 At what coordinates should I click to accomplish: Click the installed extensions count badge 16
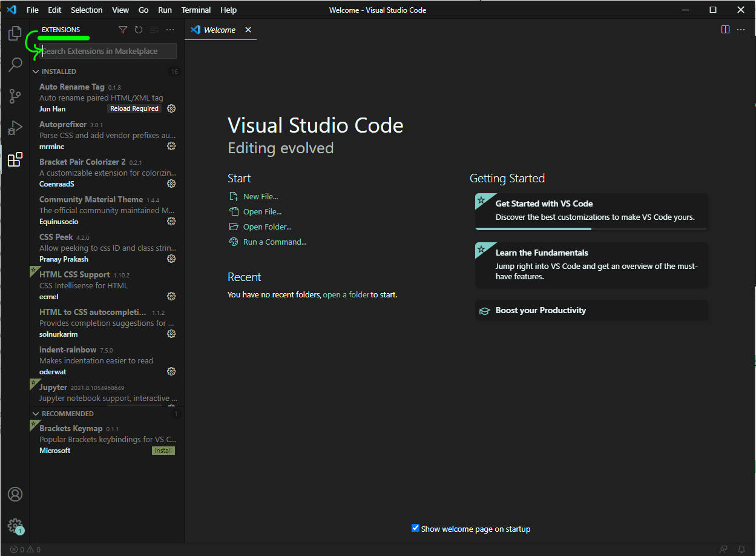coord(174,71)
